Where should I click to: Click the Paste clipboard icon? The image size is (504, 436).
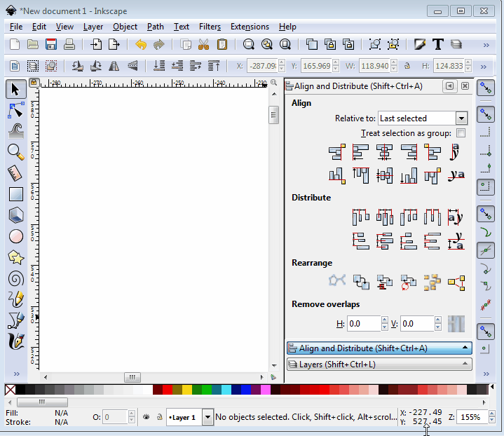(222, 44)
